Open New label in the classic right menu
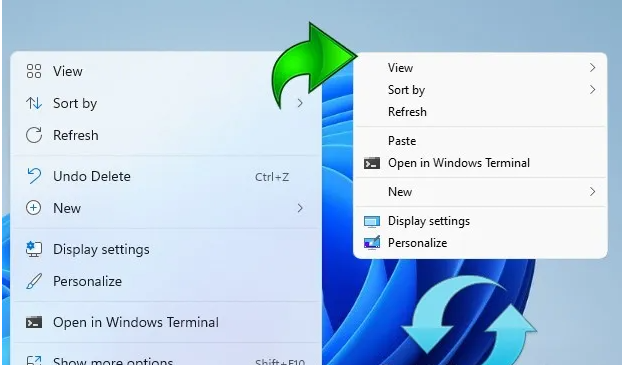Screen dimensions: 623x365 400,192
